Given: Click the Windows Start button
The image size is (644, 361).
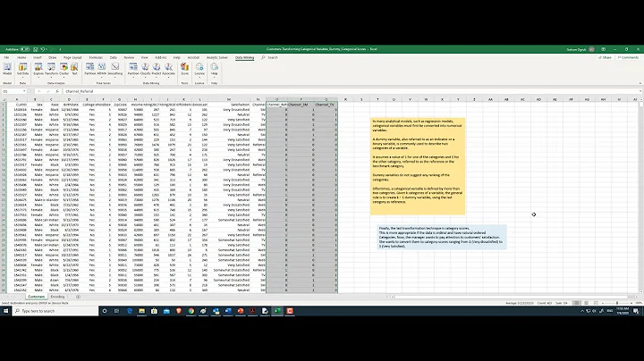Looking at the screenshot, I should 5,311.
